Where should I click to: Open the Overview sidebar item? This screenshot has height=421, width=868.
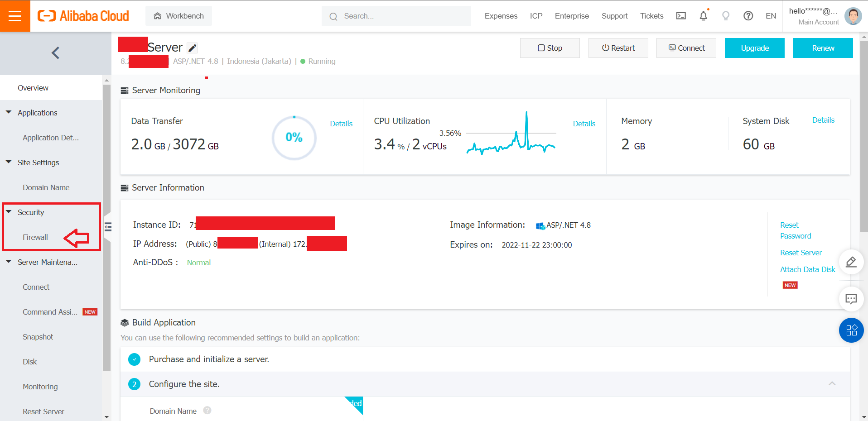51,88
